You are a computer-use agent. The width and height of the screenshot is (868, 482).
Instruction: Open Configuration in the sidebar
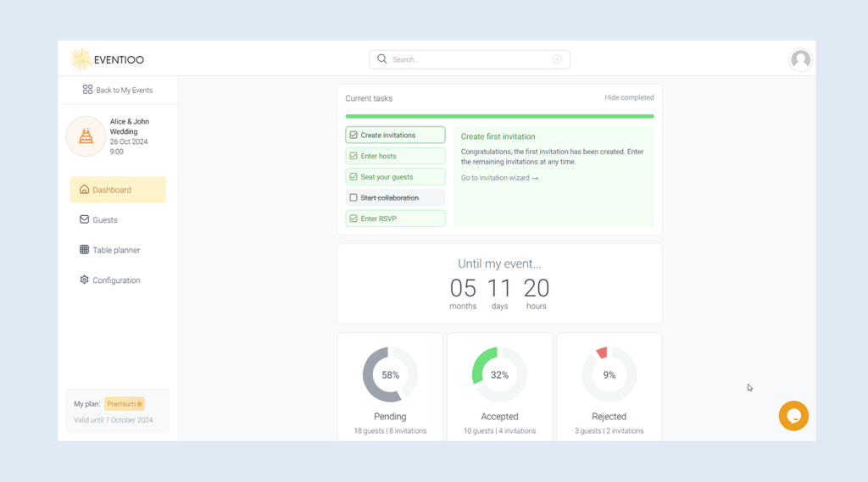(x=118, y=280)
